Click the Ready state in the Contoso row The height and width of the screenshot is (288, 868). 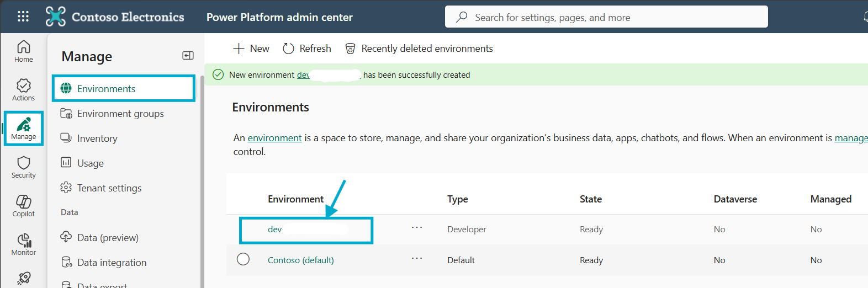pos(591,260)
